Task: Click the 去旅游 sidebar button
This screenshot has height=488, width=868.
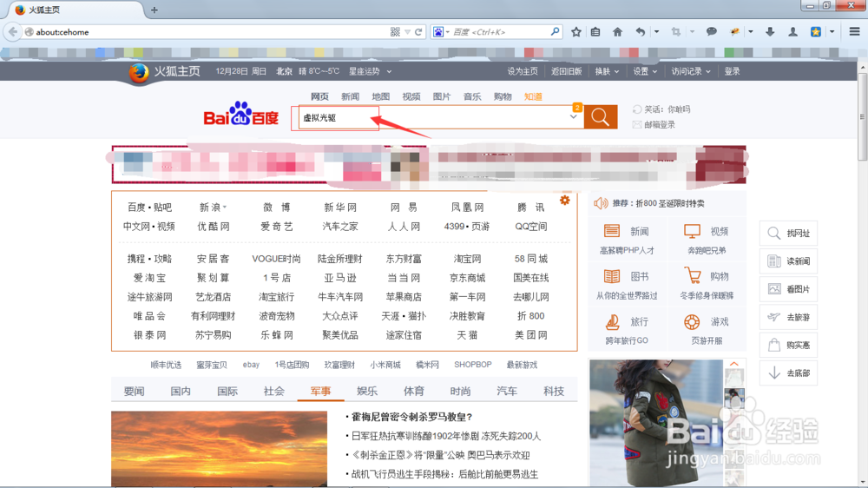Action: pos(788,317)
